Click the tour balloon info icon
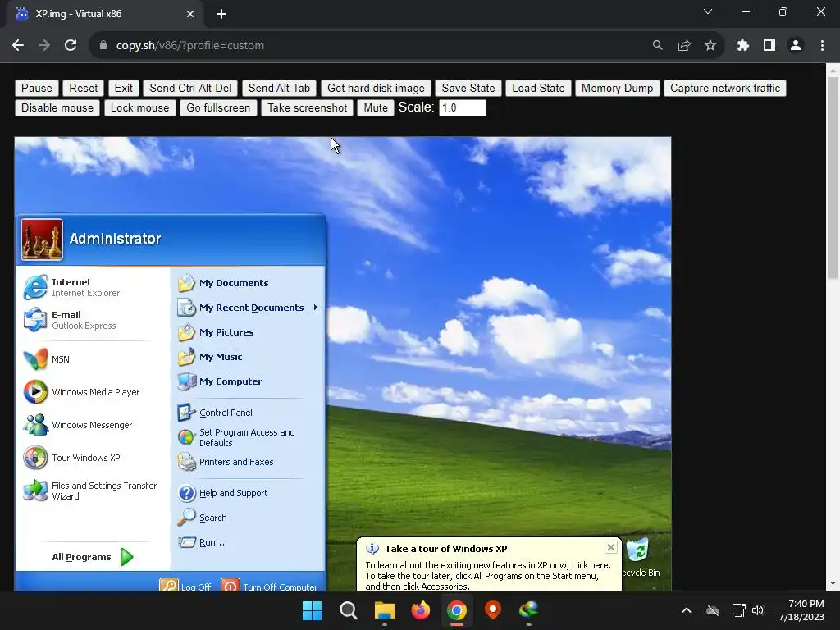This screenshot has height=630, width=840. 372,549
